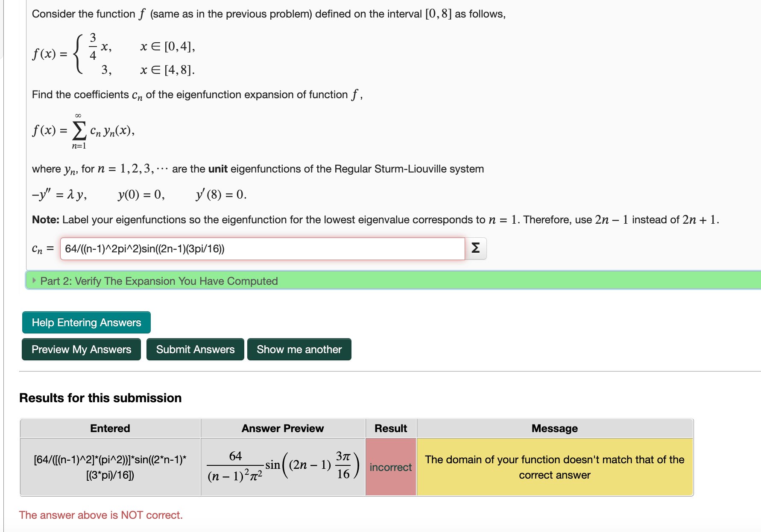
Task: Click the Result column header
Action: pyautogui.click(x=390, y=428)
